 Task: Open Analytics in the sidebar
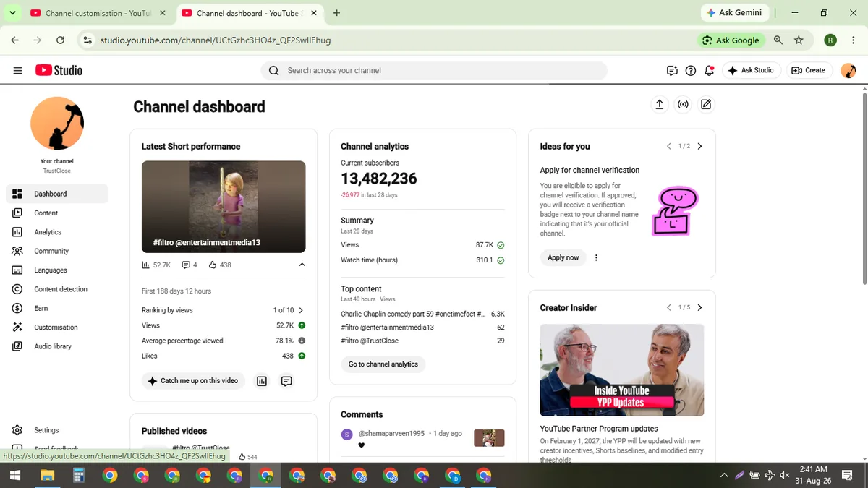(57, 232)
